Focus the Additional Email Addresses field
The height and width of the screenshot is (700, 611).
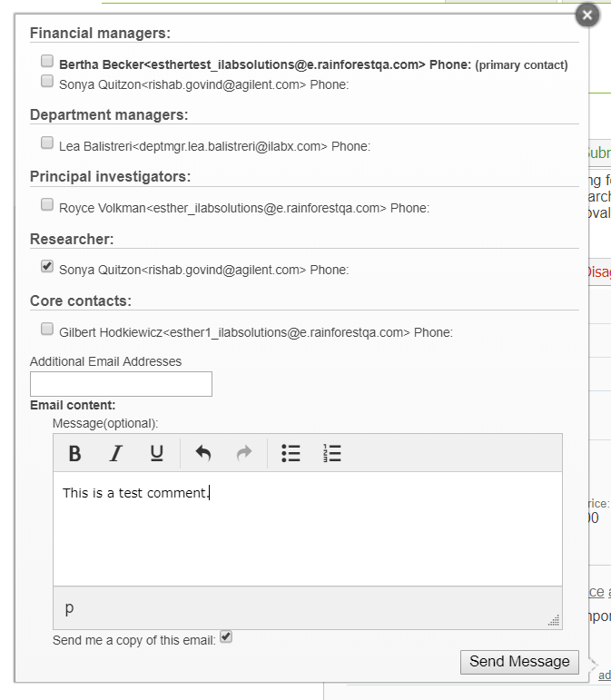coord(121,384)
